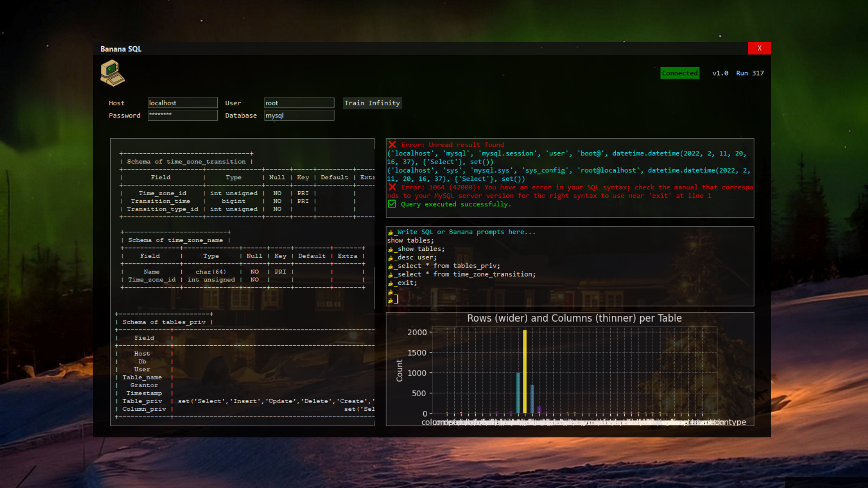Click banana icon next to 'desc user;' line
868x488 pixels.
391,258
